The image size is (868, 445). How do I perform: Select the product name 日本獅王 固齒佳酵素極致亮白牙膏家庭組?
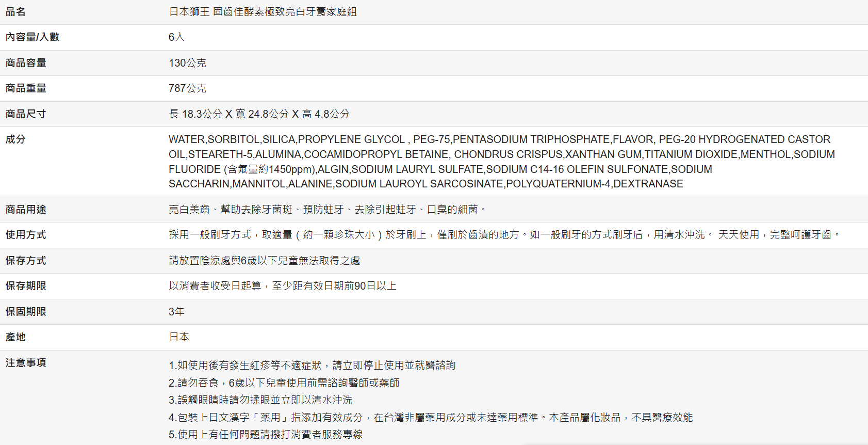263,12
